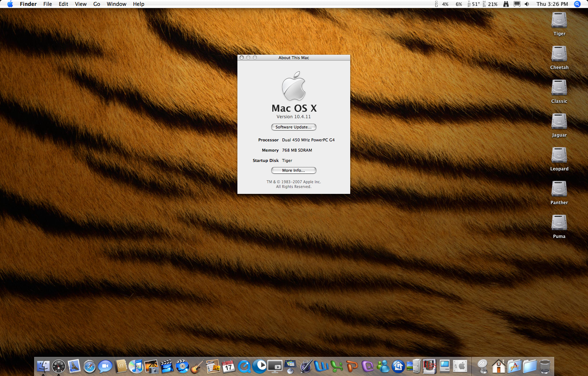588x376 pixels.
Task: Select the Jaguar drive on desktop
Action: tap(559, 122)
